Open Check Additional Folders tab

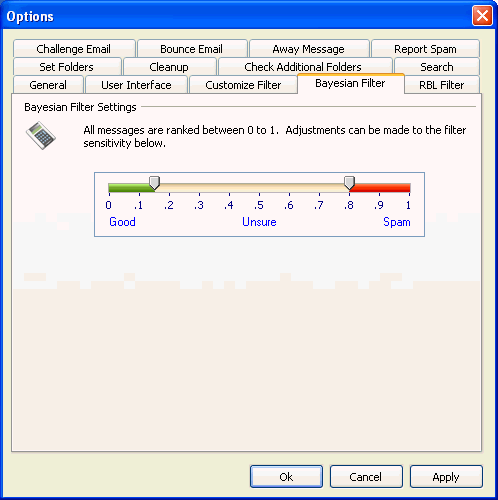coord(304,67)
